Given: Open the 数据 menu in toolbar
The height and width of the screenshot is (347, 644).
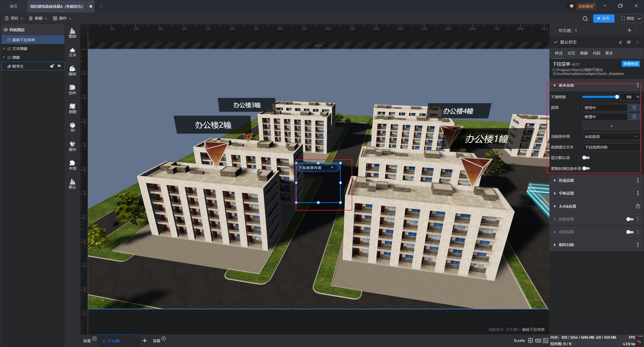Looking at the screenshot, I should click(38, 18).
